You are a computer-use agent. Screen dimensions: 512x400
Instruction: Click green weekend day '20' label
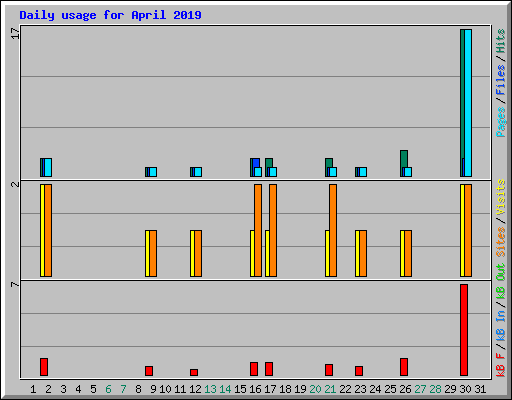coord(315,389)
